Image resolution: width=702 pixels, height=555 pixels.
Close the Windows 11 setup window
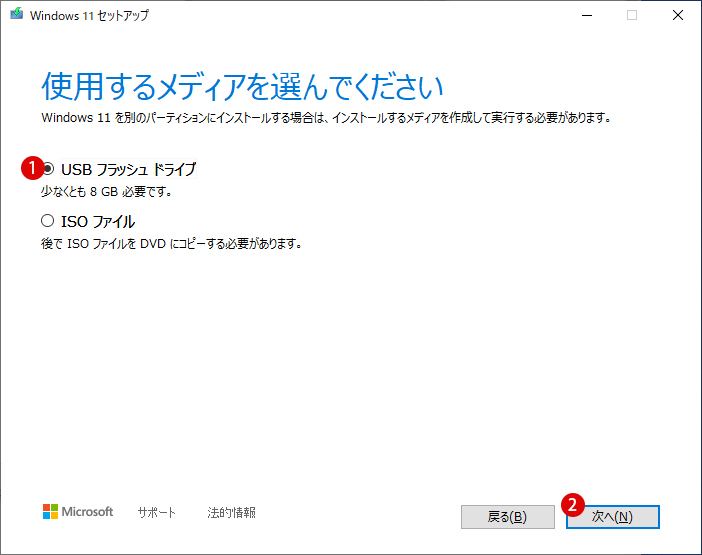678,15
